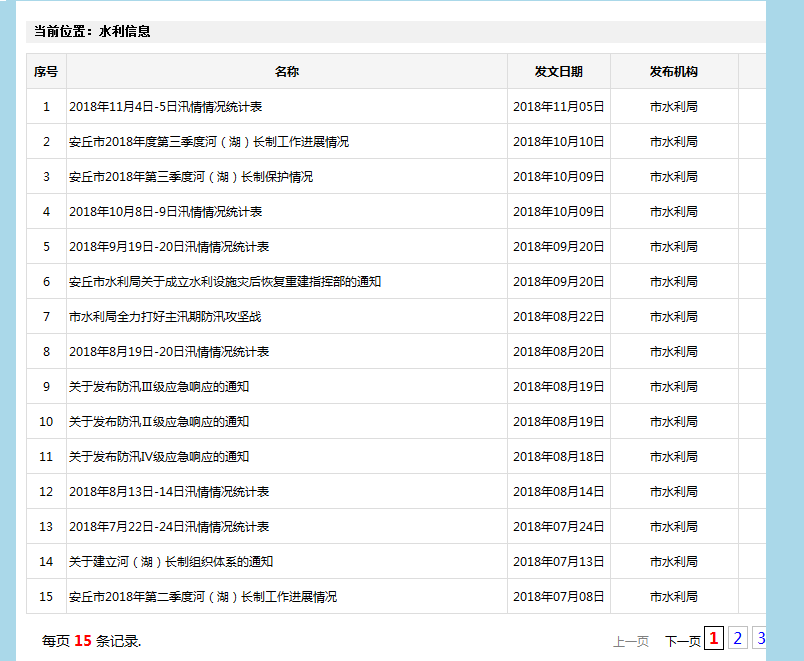Click date cell 2018年08月22日
Image resolution: width=804 pixels, height=661 pixels.
[558, 317]
